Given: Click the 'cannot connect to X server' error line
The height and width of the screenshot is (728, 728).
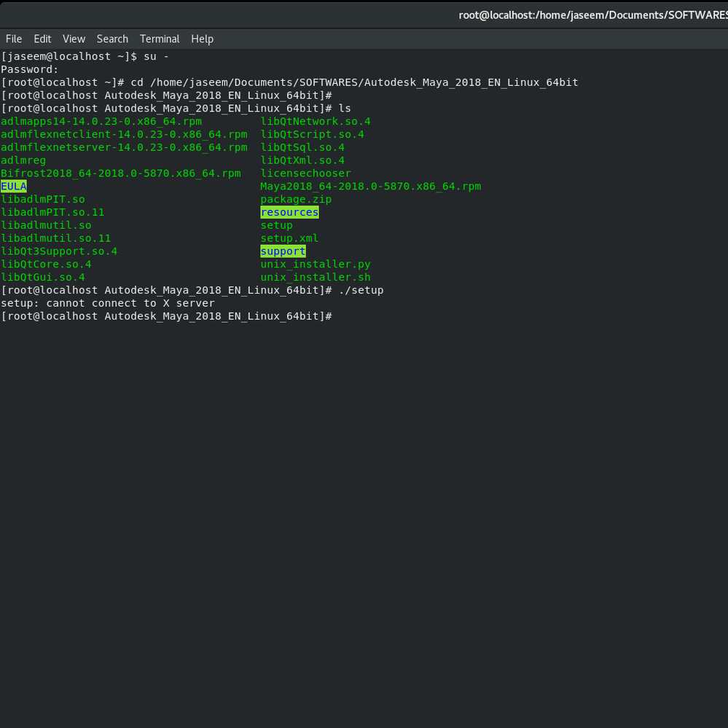Looking at the screenshot, I should [108, 303].
